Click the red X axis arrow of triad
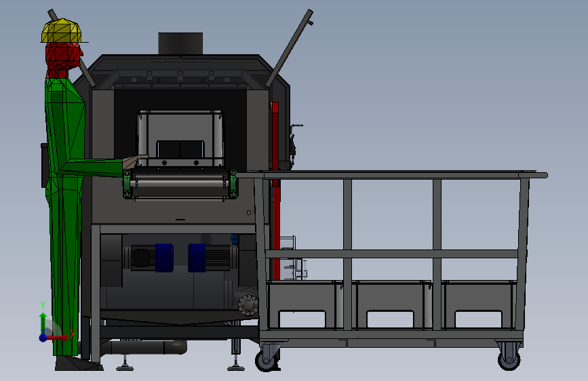 (x=58, y=338)
